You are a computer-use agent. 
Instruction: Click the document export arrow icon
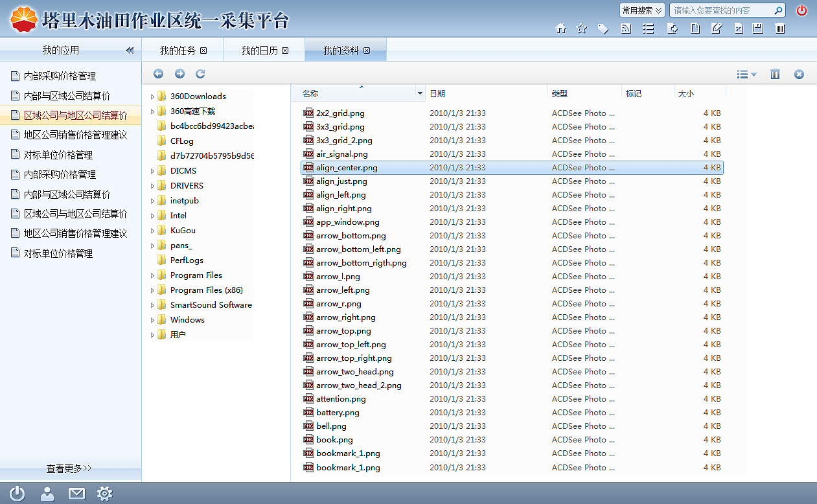[673, 29]
